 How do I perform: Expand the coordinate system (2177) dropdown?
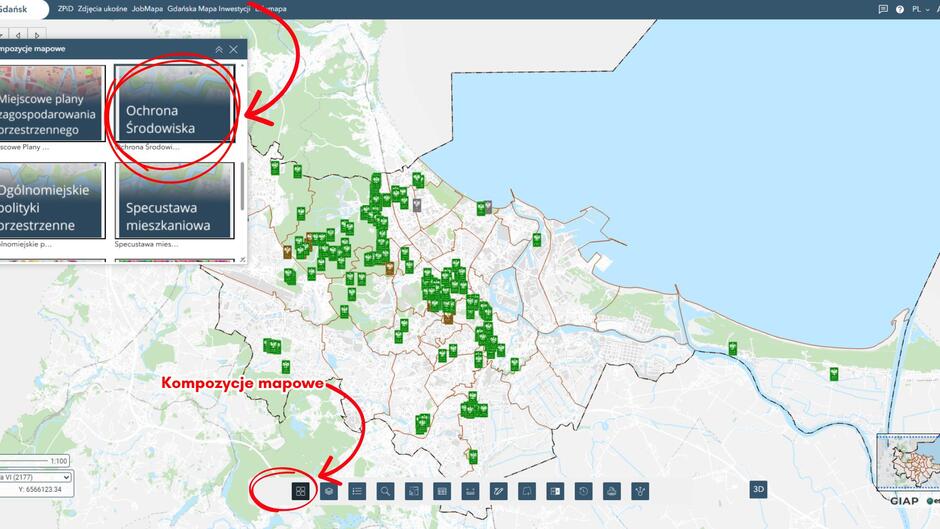tap(35, 477)
